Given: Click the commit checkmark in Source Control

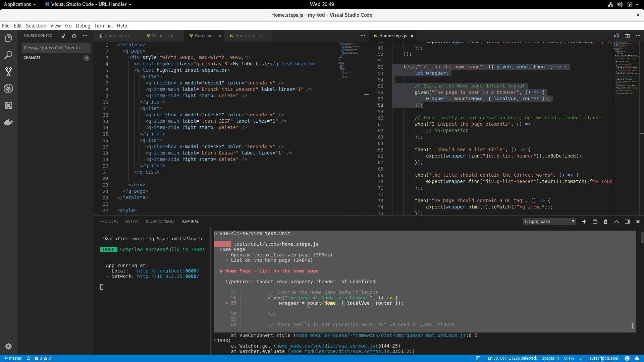Looking at the screenshot, I should (x=63, y=36).
